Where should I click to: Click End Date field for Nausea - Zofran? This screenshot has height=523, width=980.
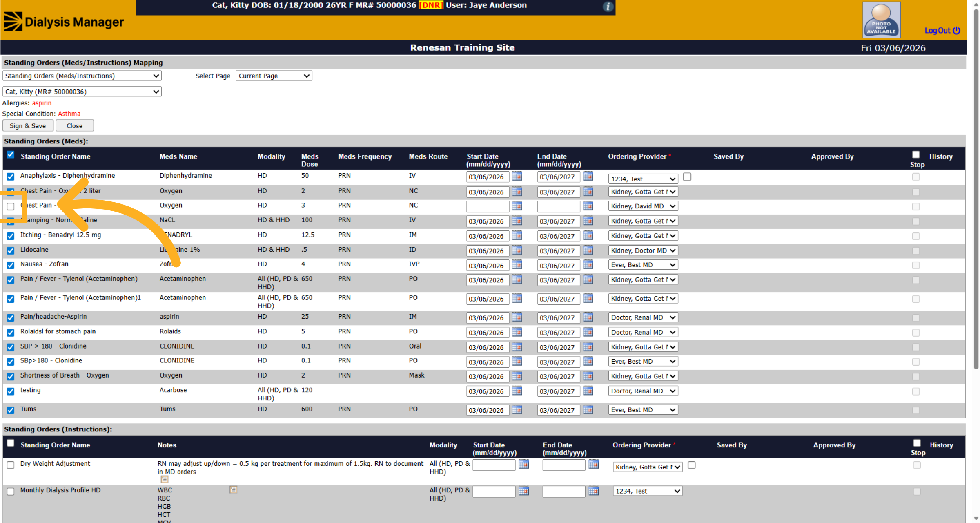(559, 266)
